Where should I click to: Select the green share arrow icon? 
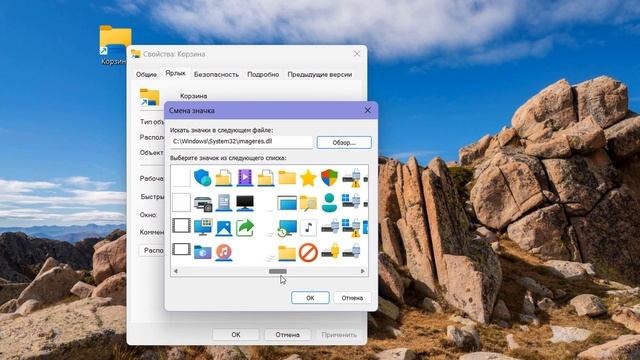245,228
